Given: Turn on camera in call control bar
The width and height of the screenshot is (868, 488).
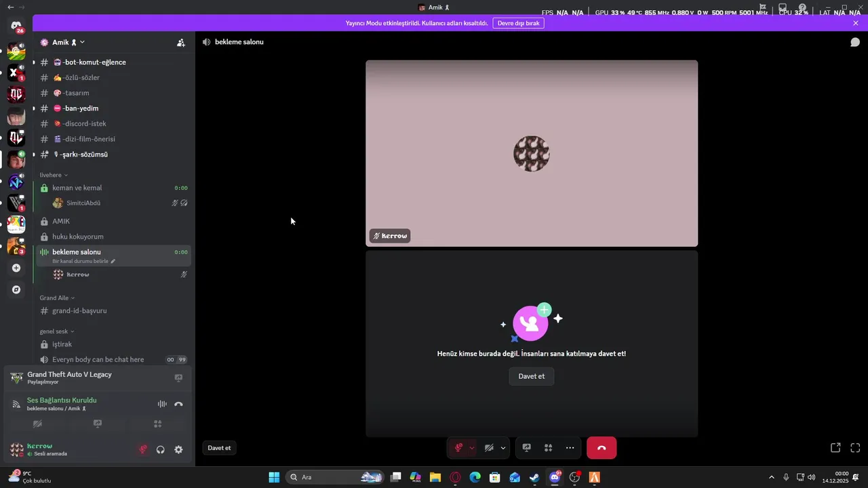Looking at the screenshot, I should [x=489, y=447].
